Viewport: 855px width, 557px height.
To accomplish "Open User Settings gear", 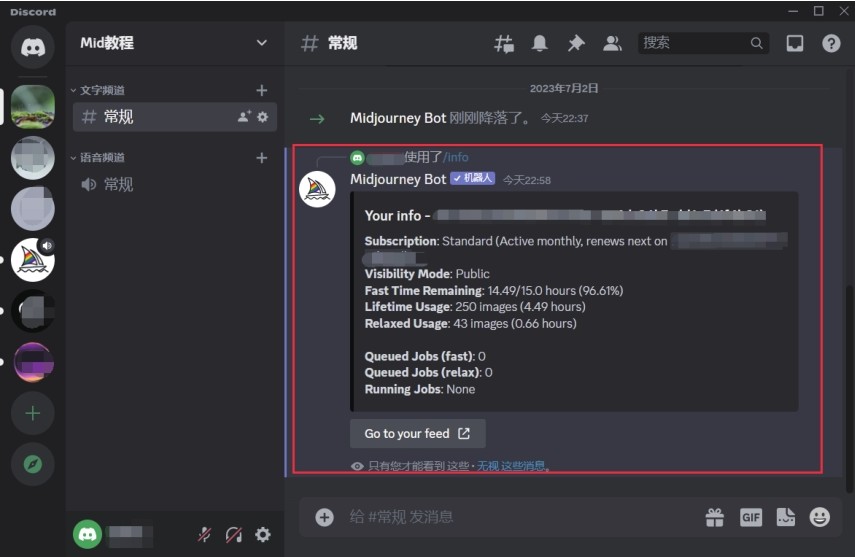I will 263,535.
